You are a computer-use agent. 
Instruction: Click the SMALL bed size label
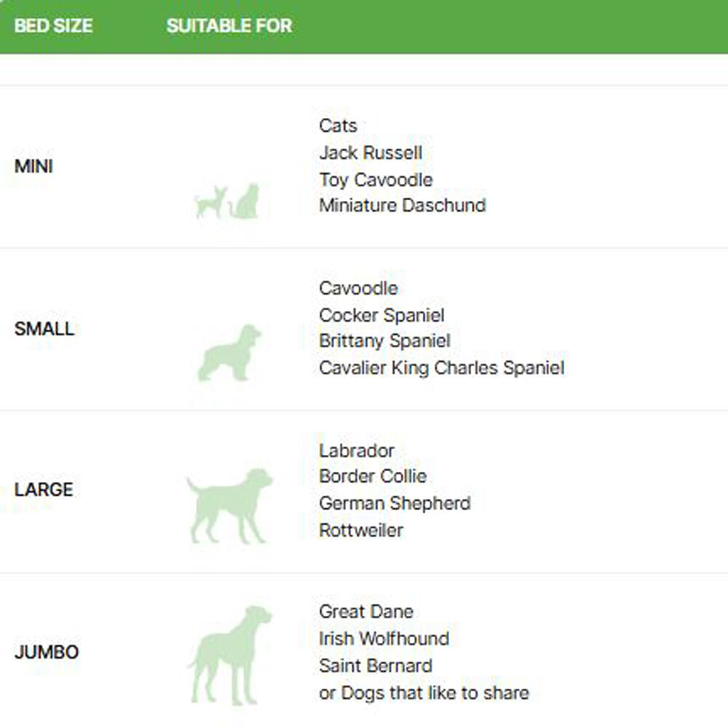(44, 329)
